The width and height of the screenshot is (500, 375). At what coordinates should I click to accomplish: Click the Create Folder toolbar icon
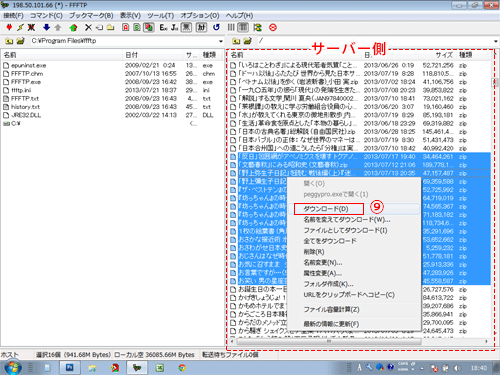coord(110,27)
